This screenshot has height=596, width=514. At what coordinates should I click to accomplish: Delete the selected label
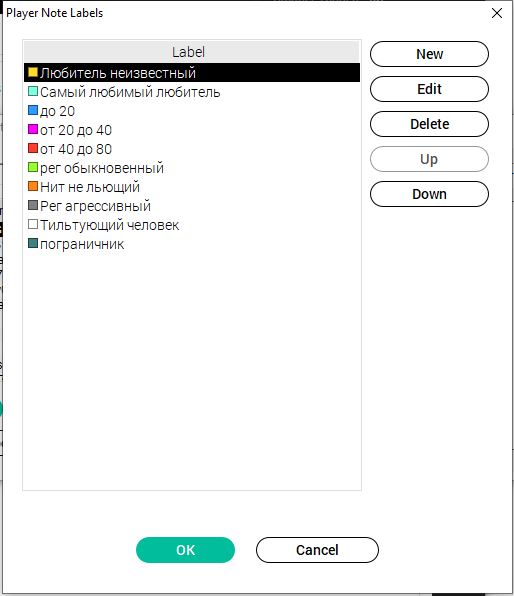pyautogui.click(x=429, y=124)
